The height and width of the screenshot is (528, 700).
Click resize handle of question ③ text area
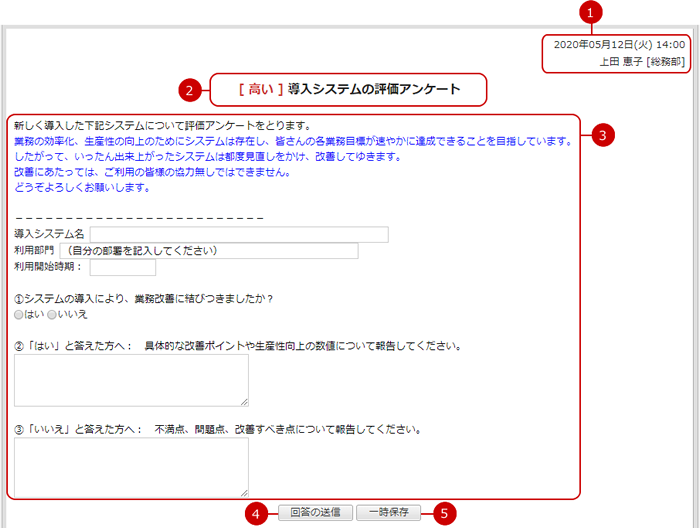[x=244, y=492]
